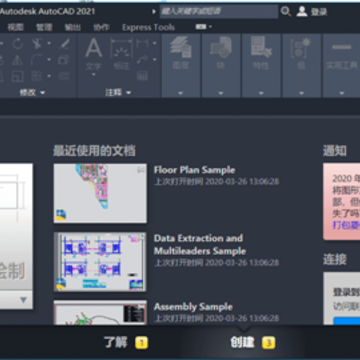Expand the Modify (修改) panel
The height and width of the screenshot is (360, 360).
[x=32, y=92]
